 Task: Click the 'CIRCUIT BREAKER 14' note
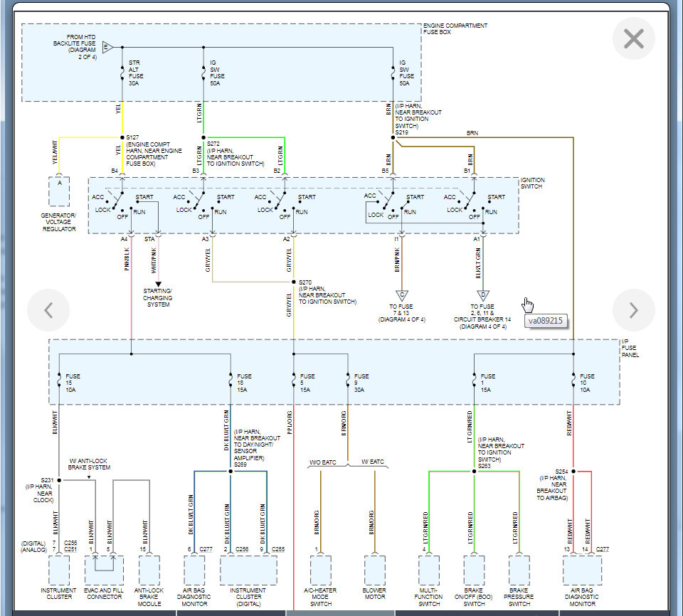(x=482, y=319)
